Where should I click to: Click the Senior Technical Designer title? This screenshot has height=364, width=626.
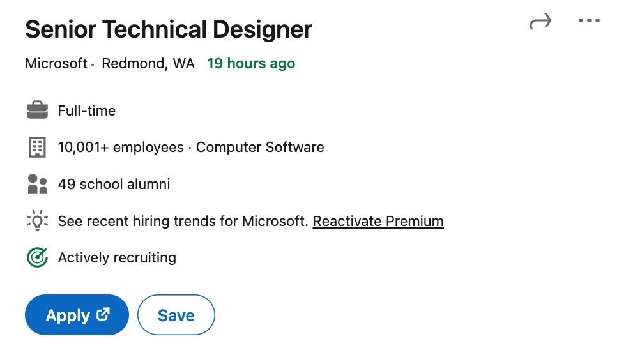(169, 29)
